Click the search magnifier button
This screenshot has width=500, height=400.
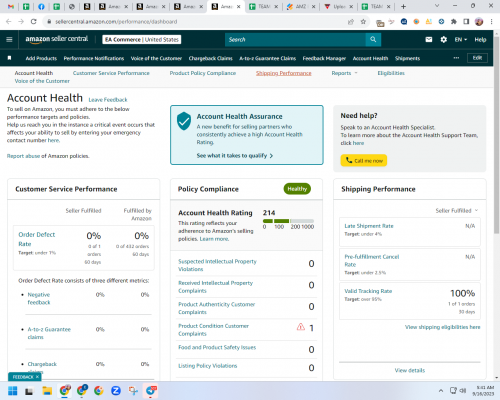[373, 40]
